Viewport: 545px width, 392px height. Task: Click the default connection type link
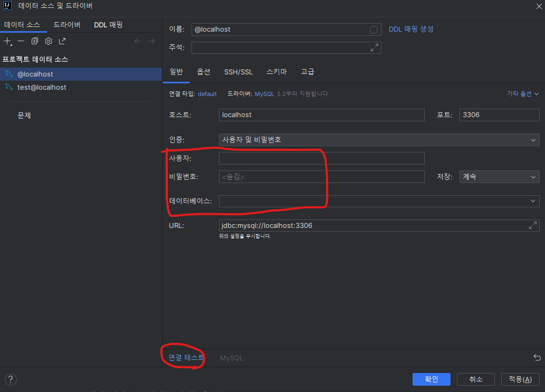click(207, 94)
